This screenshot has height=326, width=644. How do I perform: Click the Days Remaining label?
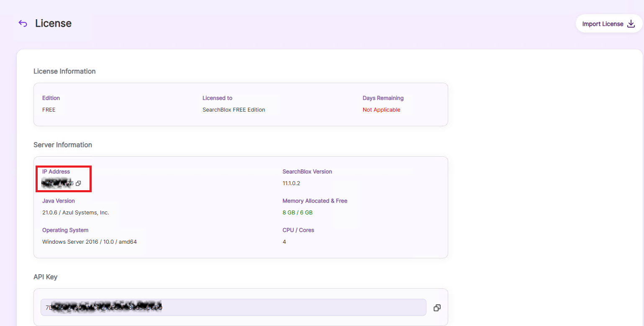383,98
